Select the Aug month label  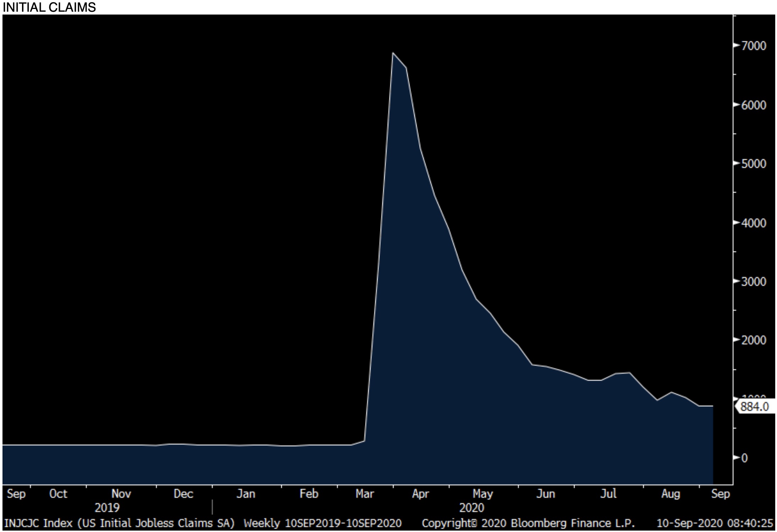[671, 494]
